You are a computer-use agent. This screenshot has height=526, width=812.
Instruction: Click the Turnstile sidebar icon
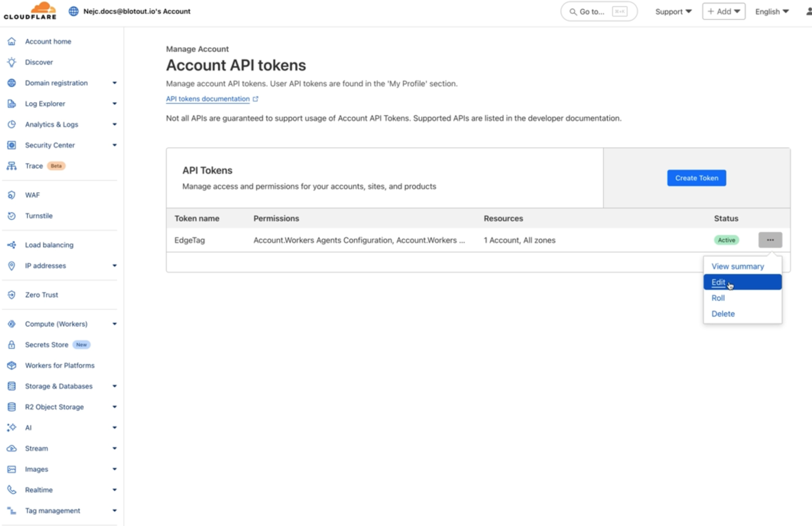12,216
